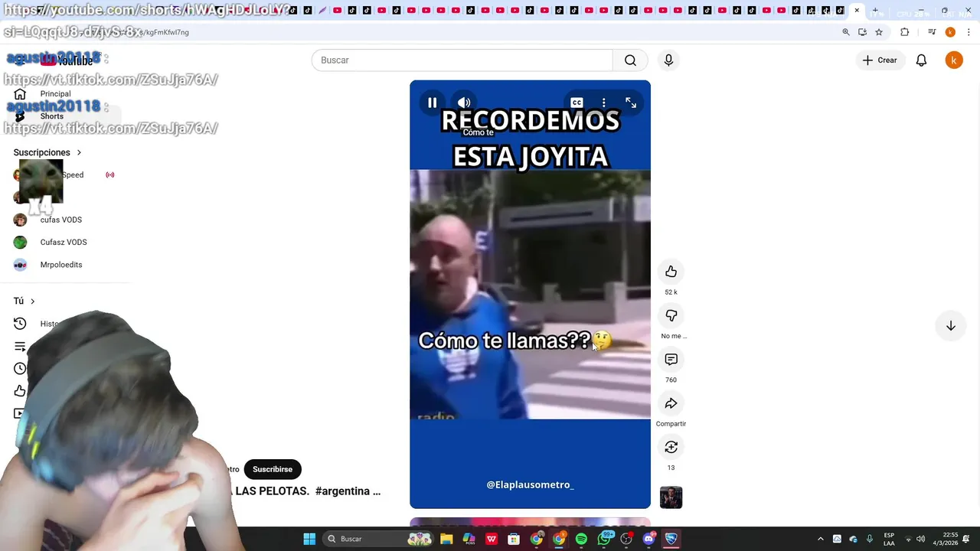This screenshot has height=551, width=980.
Task: Show hidden system tray icons
Action: (821, 539)
